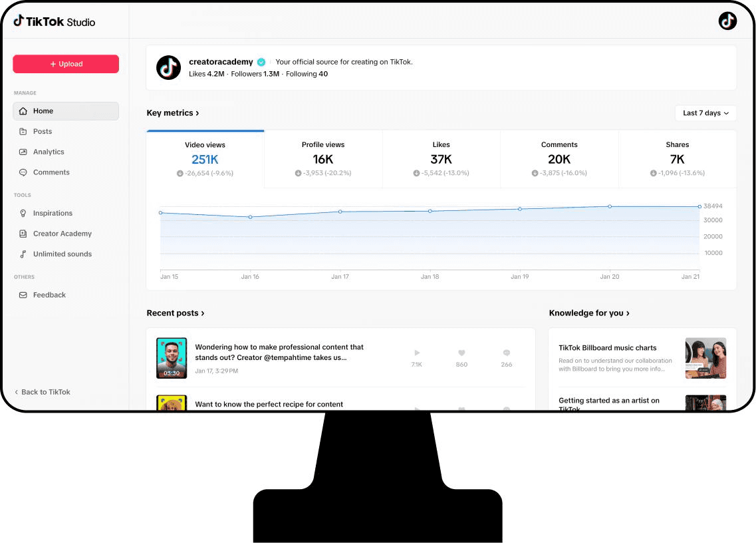The image size is (756, 543).
Task: Select the Video views metric tab
Action: 205,159
